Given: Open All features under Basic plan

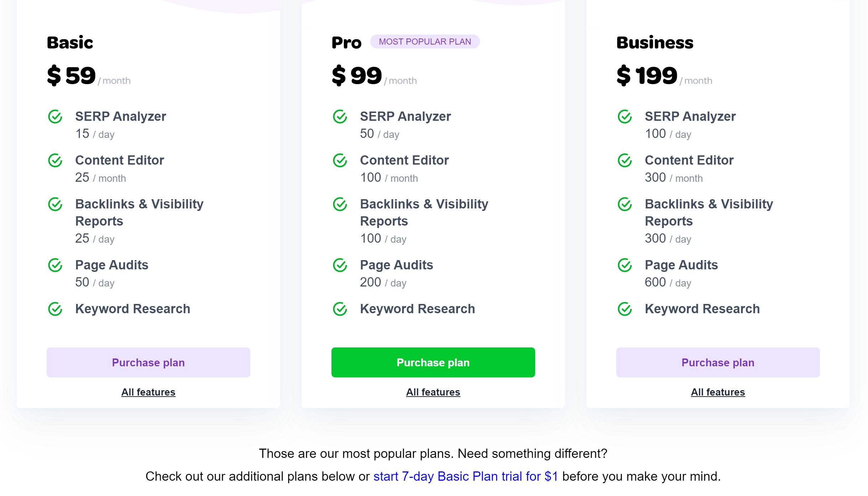Looking at the screenshot, I should [148, 392].
